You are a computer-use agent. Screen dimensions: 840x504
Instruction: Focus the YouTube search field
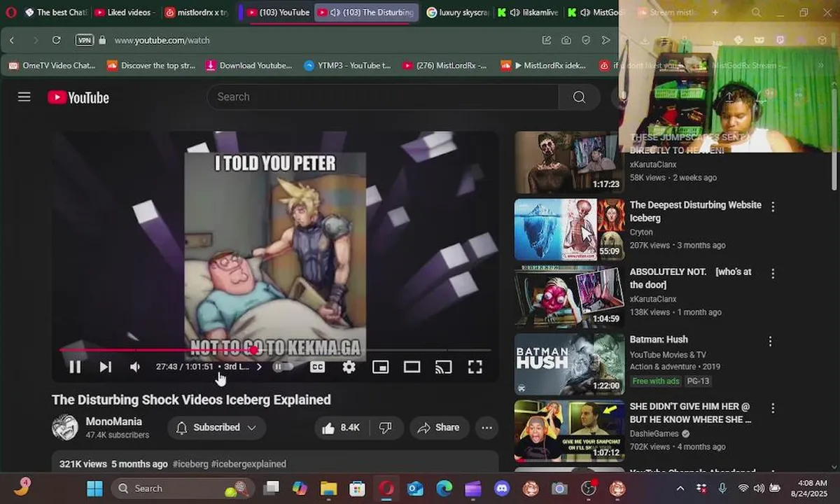coord(382,97)
